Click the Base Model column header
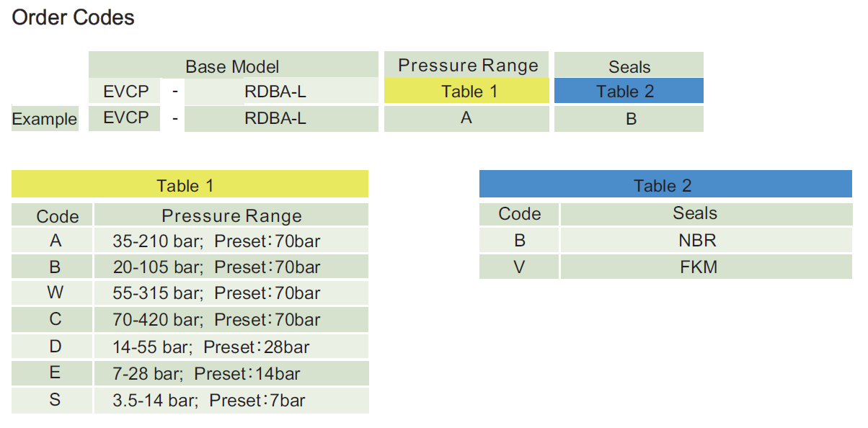868x428 pixels. [x=232, y=66]
